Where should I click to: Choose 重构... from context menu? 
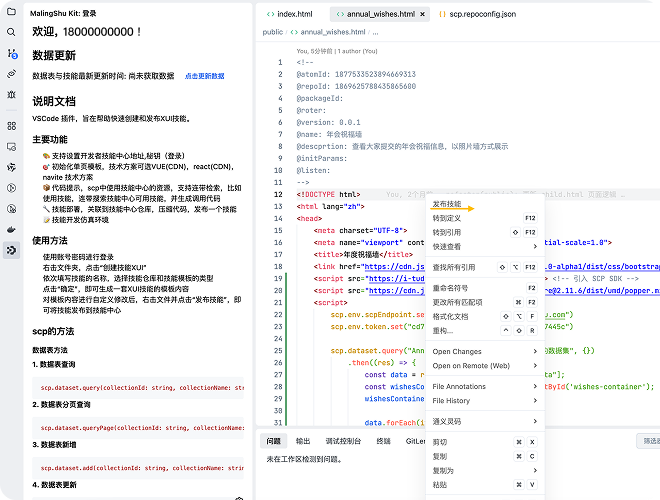point(485,331)
